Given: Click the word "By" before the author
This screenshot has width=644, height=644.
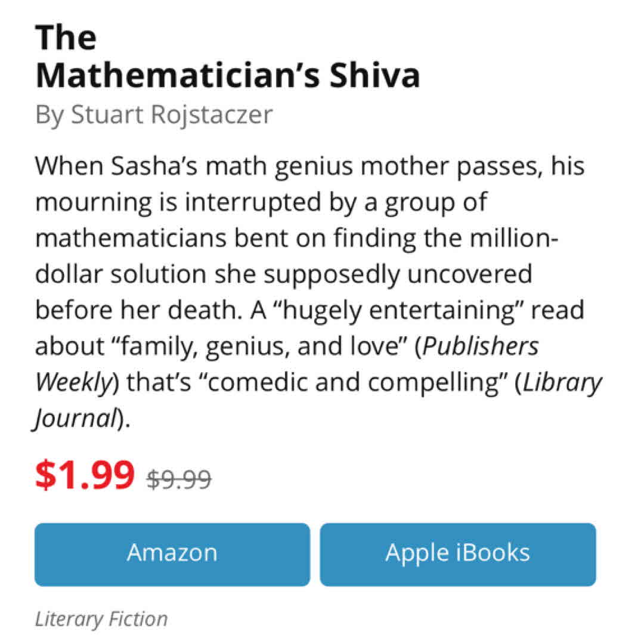Looking at the screenshot, I should click(x=49, y=114).
